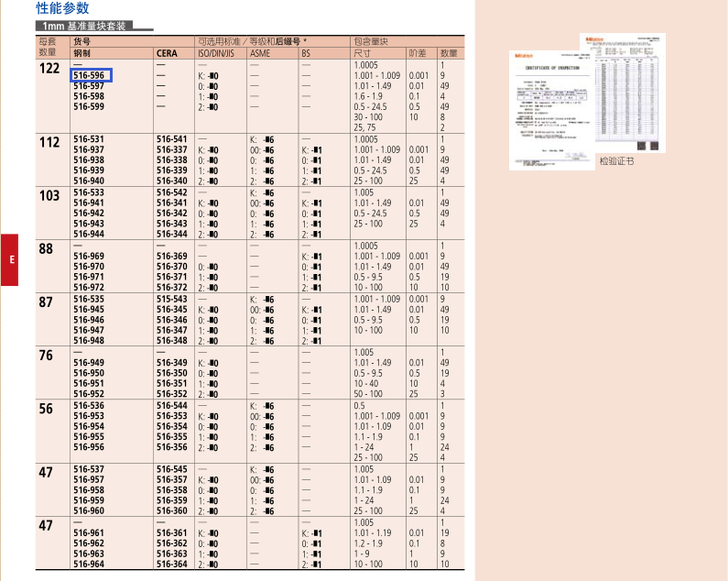This screenshot has height=581, width=728.
Task: Select CERA part number 516-372
Action: click(172, 287)
